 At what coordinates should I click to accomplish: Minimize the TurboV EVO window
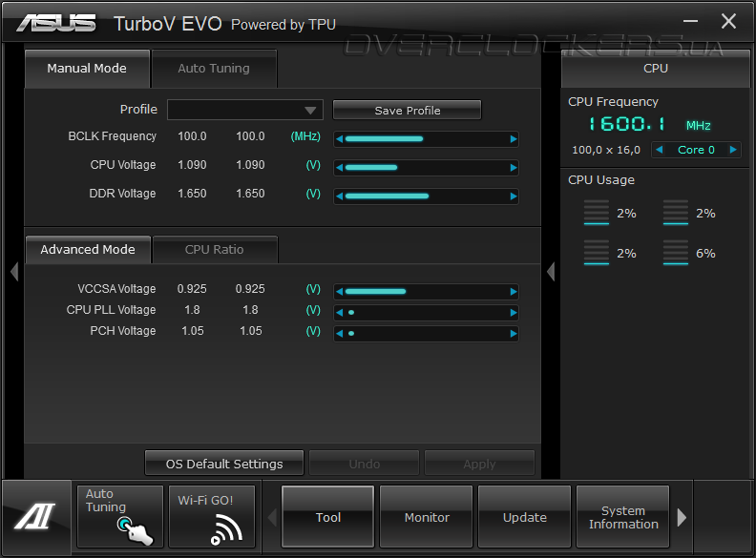(690, 21)
